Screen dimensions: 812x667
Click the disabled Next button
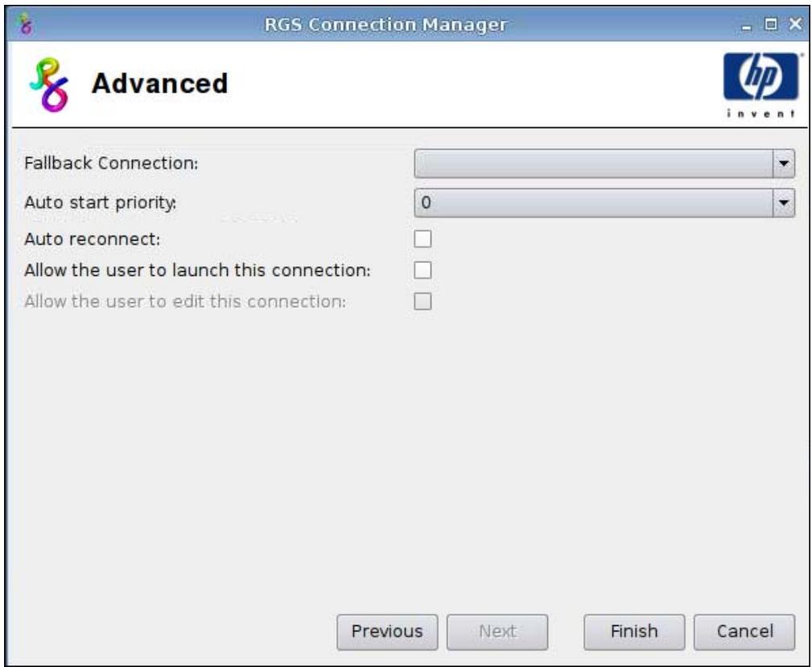497,632
